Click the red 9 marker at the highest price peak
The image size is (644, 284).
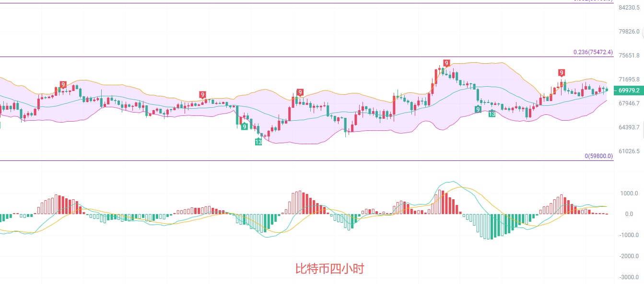446,63
